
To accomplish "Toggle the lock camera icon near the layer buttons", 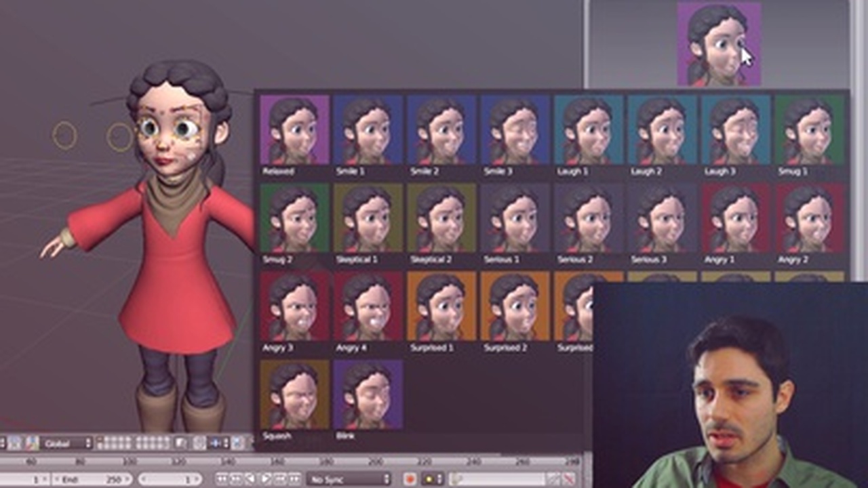I will pos(180,444).
